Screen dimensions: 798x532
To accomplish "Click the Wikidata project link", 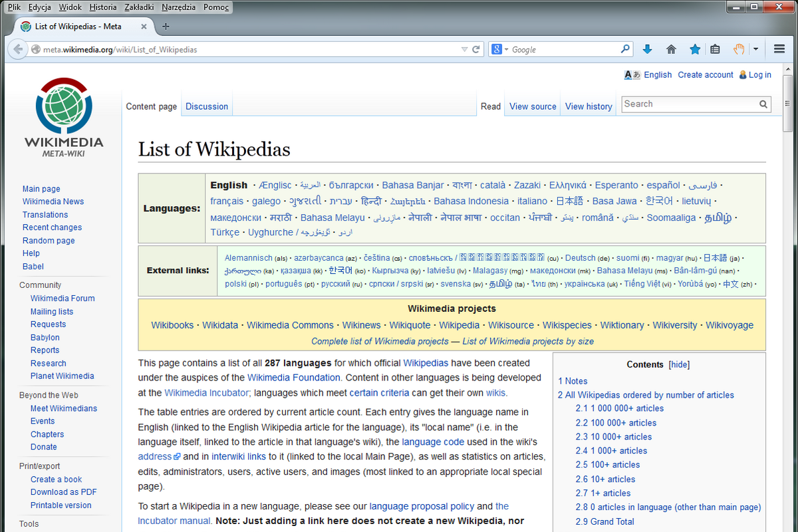I will coord(220,325).
